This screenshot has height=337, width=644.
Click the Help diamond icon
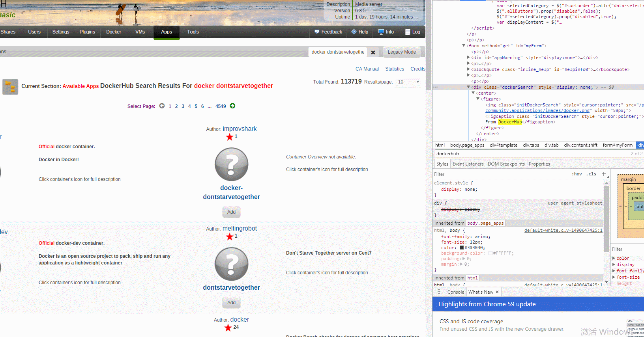click(354, 32)
